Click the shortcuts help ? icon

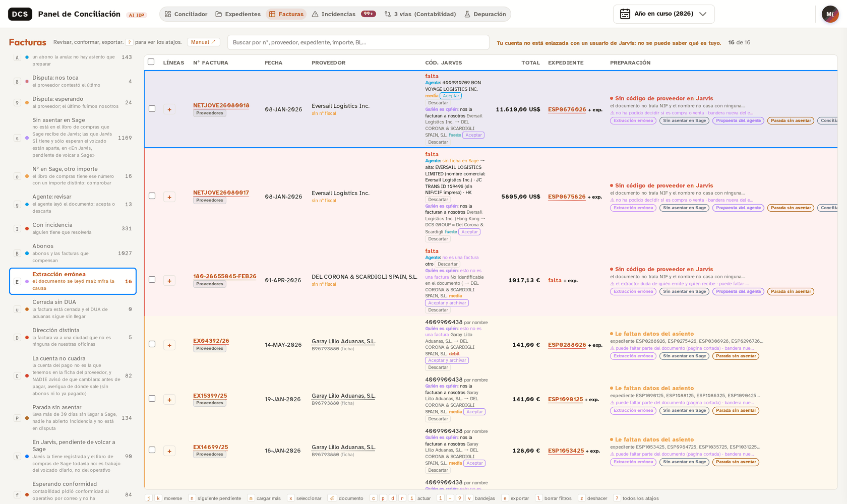[129, 42]
